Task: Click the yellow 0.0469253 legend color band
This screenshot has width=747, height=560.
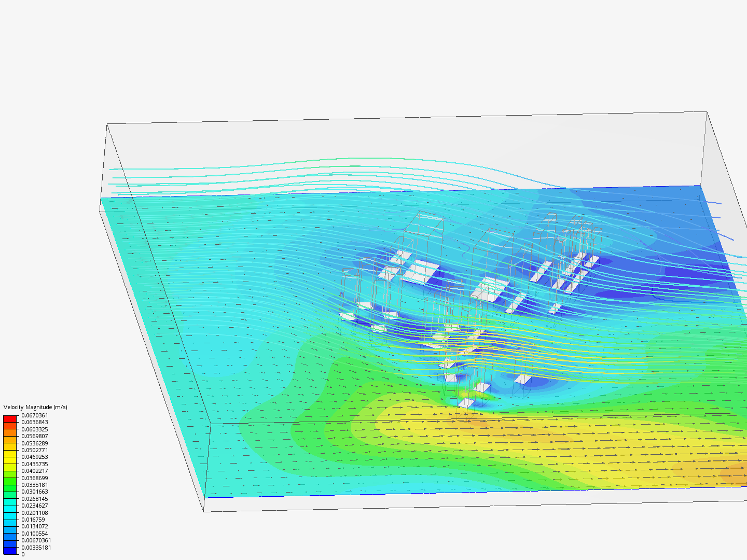Action: 9,460
